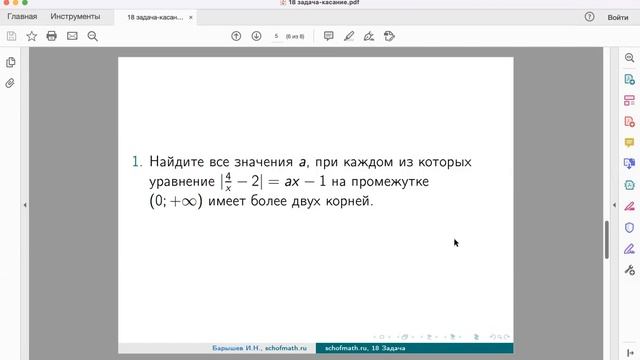Add a comment note with speech bubble tool
Image resolution: width=640 pixels, height=360 pixels.
coord(329,36)
